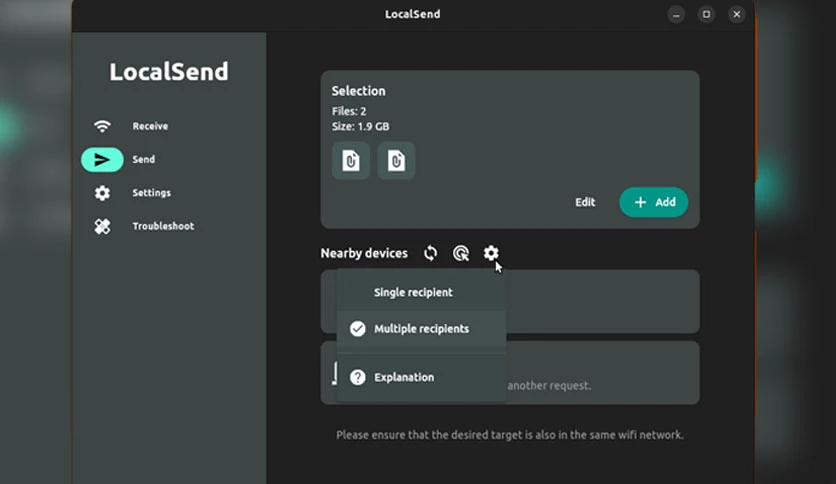Image resolution: width=836 pixels, height=484 pixels.
Task: Choose Multiple recipients mode
Action: (x=421, y=329)
